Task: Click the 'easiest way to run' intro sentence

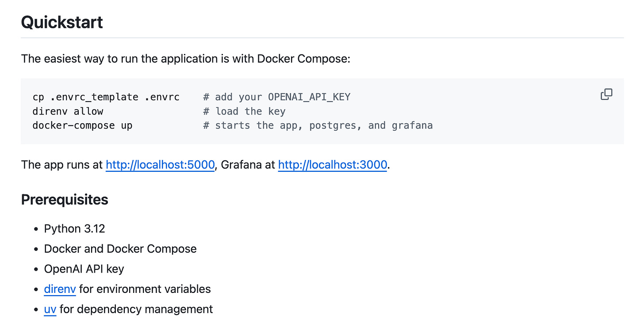Action: tap(186, 58)
